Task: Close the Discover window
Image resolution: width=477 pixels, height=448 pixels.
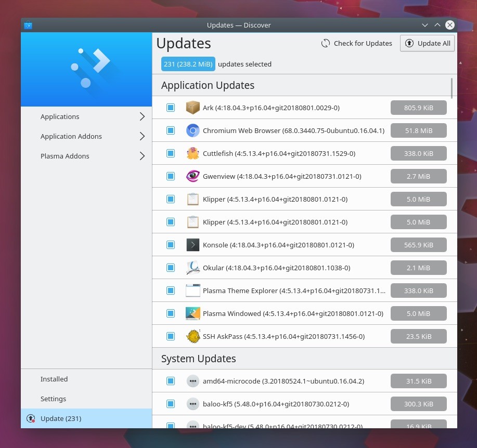Action: [x=449, y=25]
